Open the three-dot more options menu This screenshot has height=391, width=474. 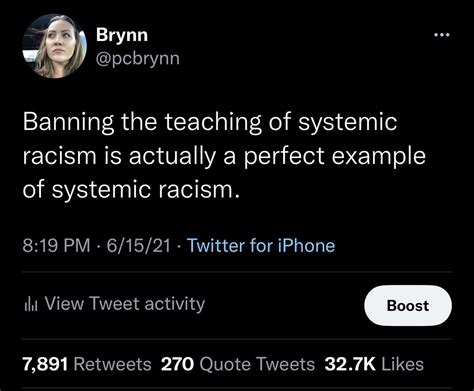pyautogui.click(x=442, y=34)
